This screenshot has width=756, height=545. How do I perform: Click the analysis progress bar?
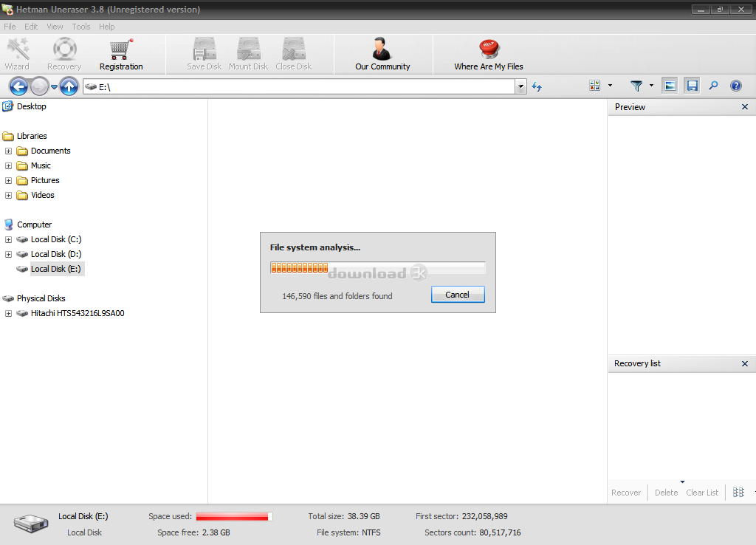[377, 268]
